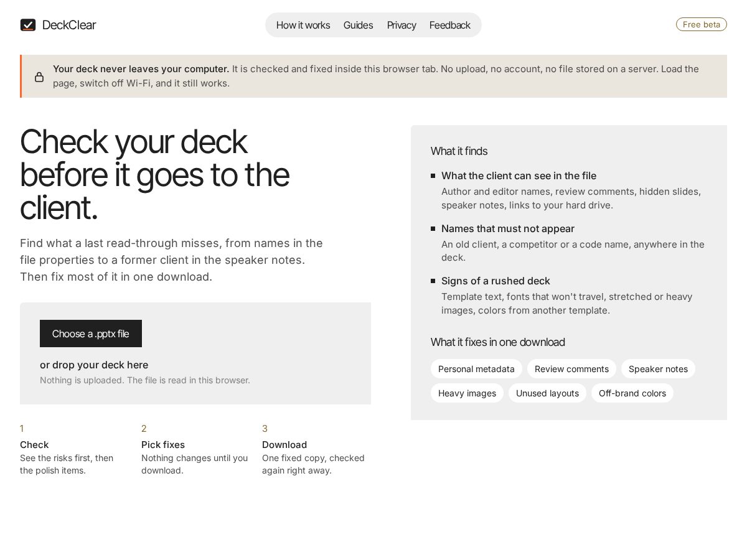
Task: Click 'Nothing is uploaded' note in drop zone
Action: 145,380
